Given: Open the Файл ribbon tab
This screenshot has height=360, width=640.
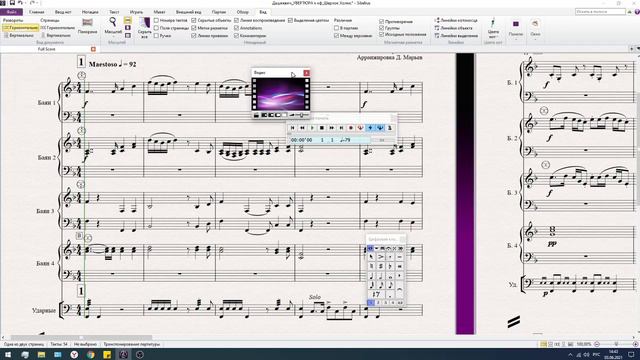Looking at the screenshot, I should (11, 12).
